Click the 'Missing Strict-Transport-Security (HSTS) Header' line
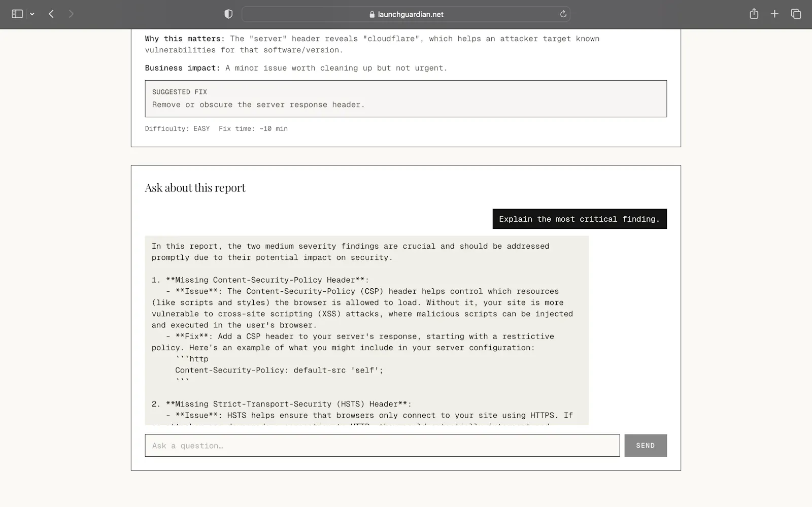812x507 pixels. (282, 404)
